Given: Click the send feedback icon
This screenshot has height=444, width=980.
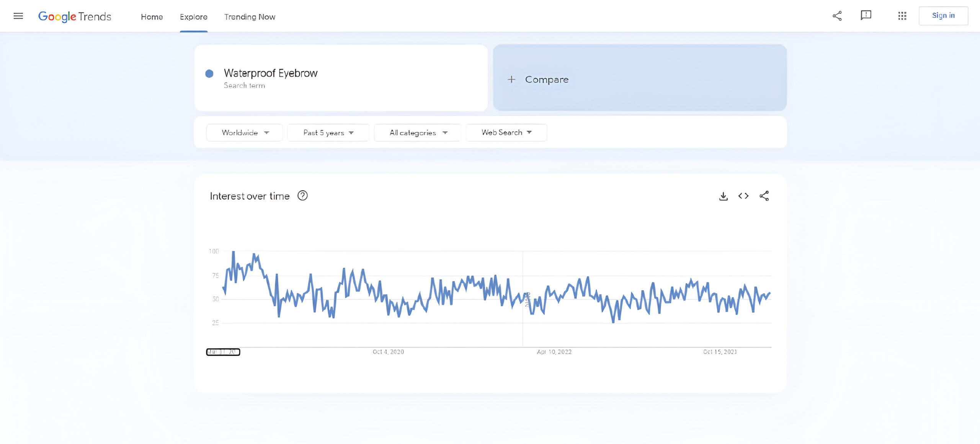Looking at the screenshot, I should point(866,15).
